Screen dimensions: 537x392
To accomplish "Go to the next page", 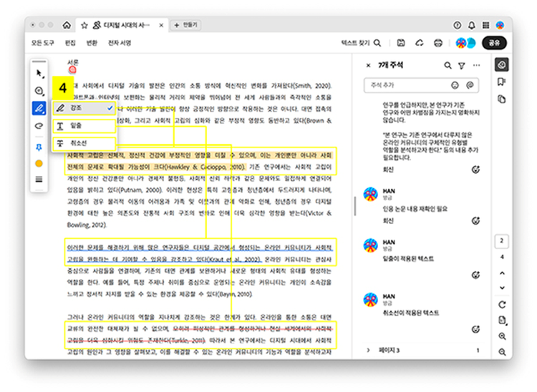I will [x=502, y=288].
